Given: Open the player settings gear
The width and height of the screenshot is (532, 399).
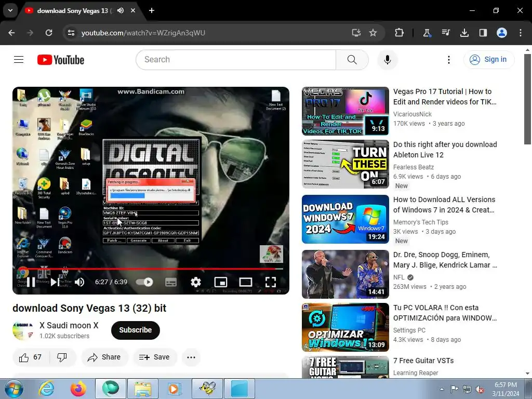Looking at the screenshot, I should [196, 282].
